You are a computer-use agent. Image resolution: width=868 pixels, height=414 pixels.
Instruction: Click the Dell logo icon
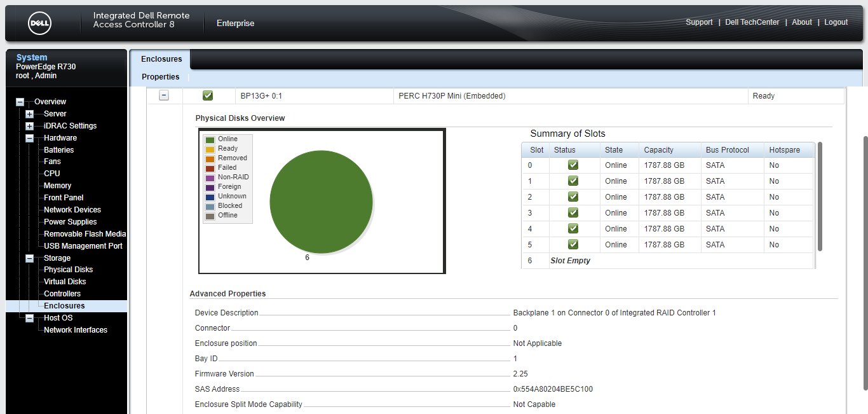39,24
